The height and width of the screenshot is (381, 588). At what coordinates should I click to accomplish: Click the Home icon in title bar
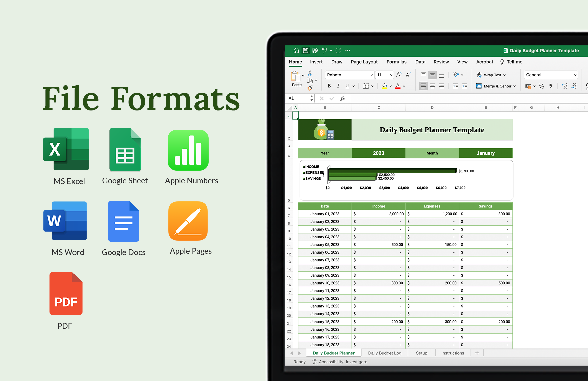pos(296,50)
